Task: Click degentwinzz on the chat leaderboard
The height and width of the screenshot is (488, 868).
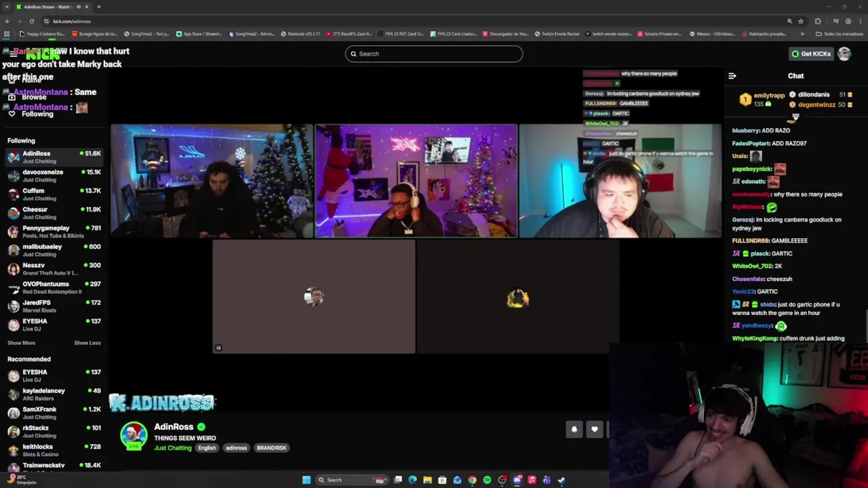Action: pyautogui.click(x=816, y=105)
